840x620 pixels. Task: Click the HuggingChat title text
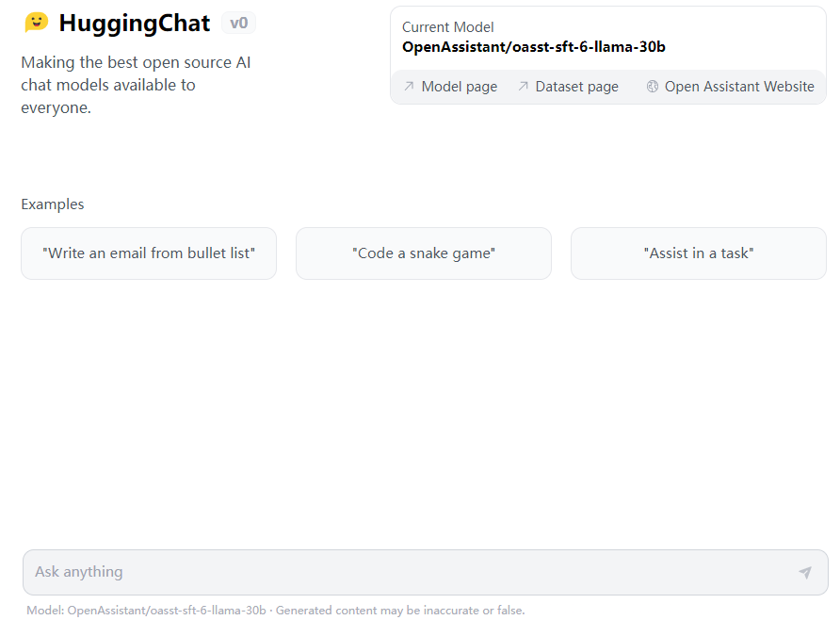coord(135,23)
